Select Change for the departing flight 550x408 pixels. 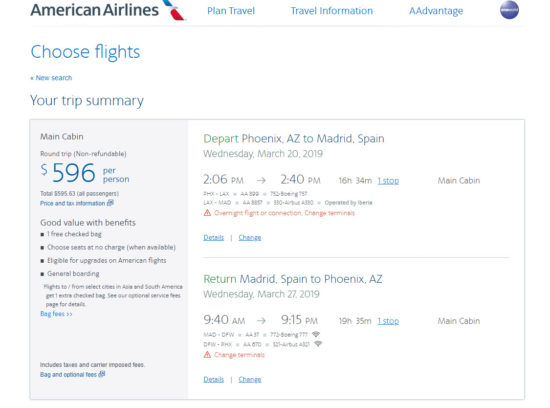[250, 238]
